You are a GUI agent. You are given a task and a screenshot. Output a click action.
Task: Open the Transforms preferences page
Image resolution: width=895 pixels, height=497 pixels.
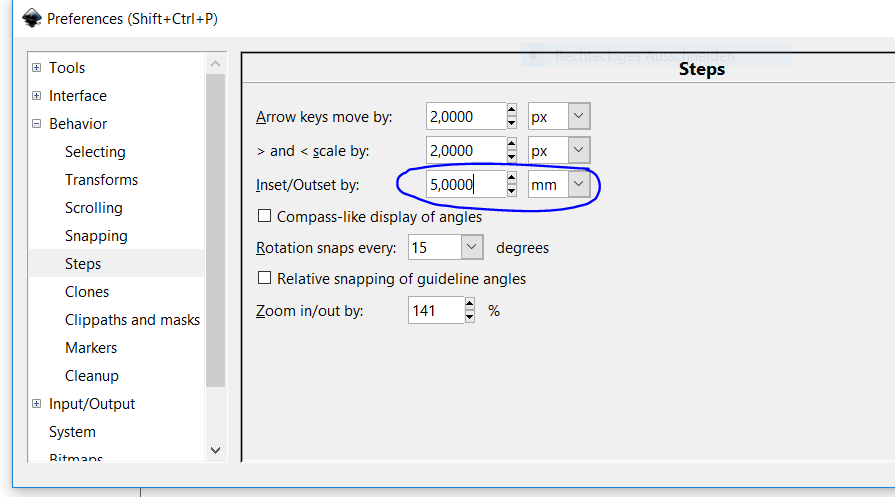coord(102,179)
